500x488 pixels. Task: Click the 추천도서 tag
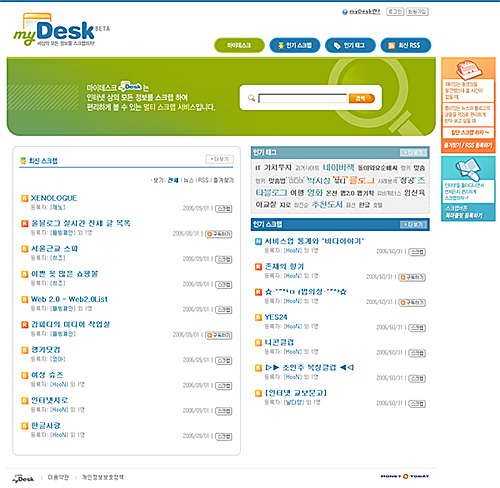[327, 205]
